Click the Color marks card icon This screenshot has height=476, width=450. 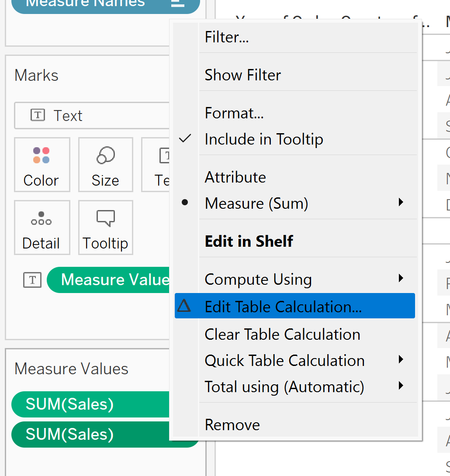tap(42, 155)
